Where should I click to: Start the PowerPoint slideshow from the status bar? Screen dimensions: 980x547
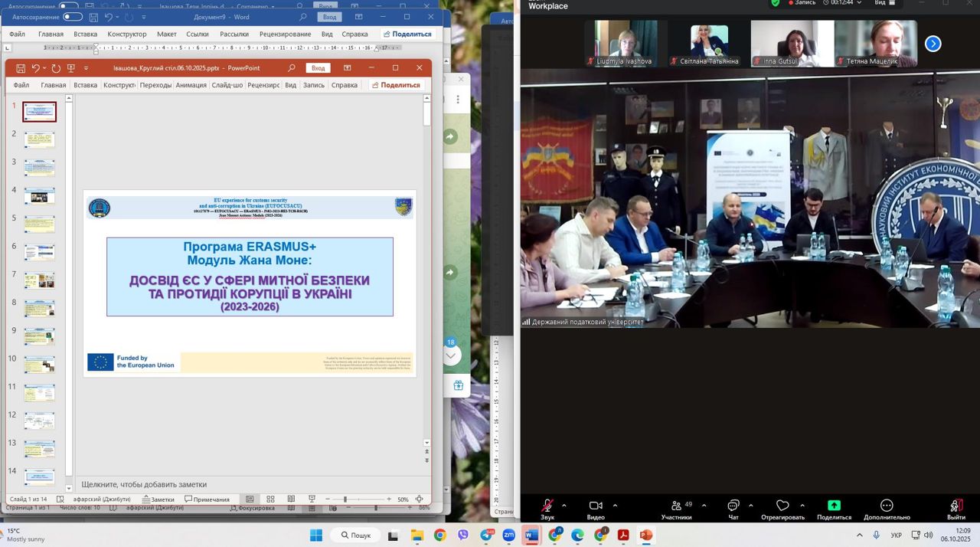click(312, 500)
